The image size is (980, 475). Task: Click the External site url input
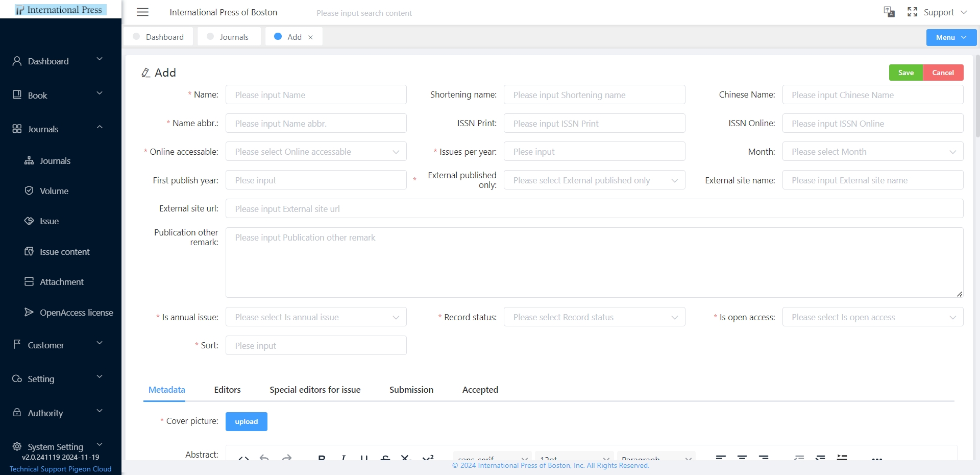[x=594, y=209]
